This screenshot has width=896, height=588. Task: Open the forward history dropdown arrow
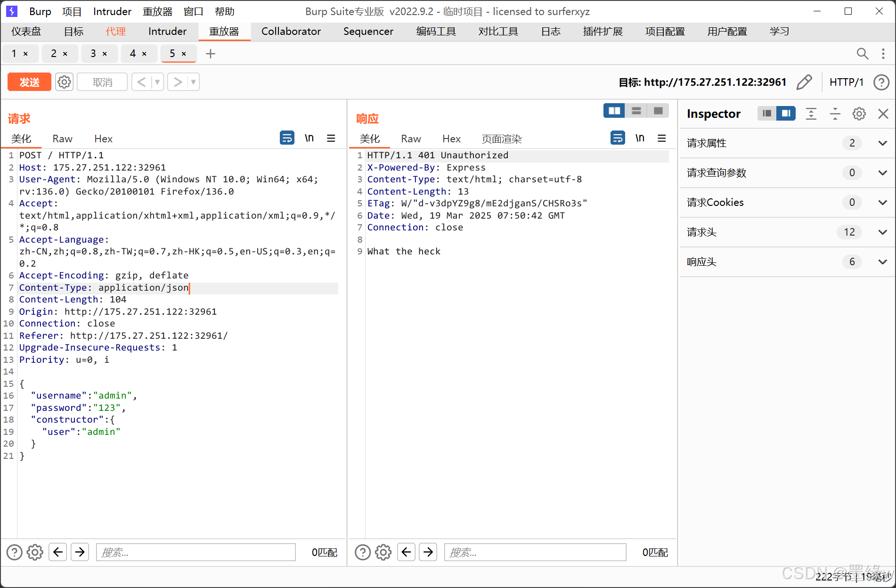[x=193, y=82]
